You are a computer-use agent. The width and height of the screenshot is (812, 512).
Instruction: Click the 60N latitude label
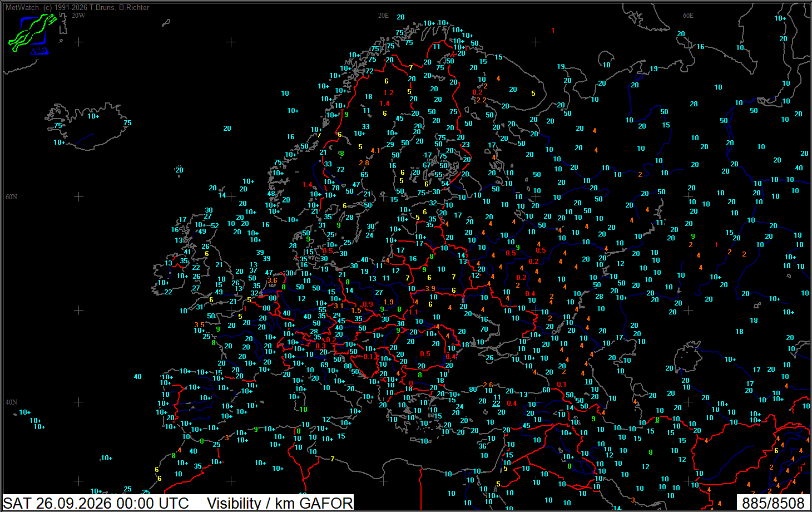[11, 197]
